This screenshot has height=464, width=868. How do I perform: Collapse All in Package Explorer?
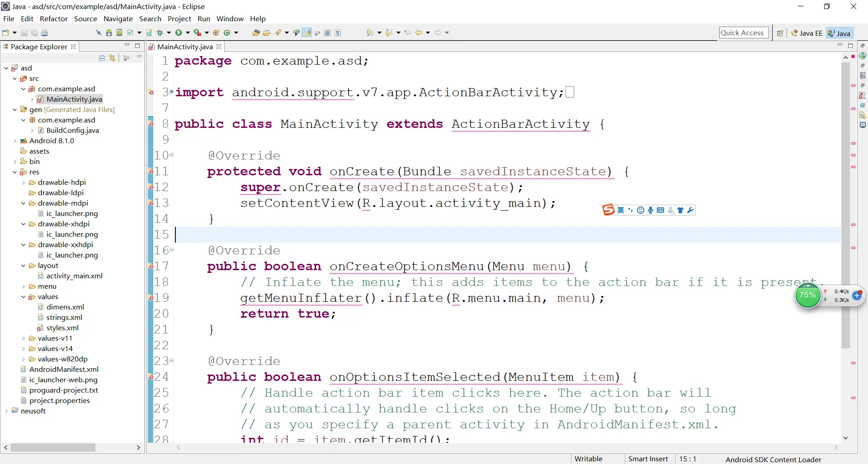click(x=102, y=58)
